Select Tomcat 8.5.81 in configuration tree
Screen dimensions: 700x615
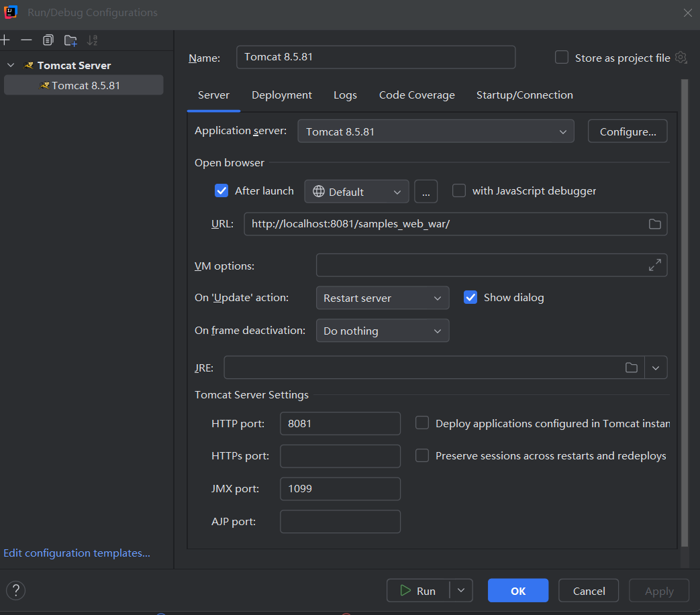(83, 85)
